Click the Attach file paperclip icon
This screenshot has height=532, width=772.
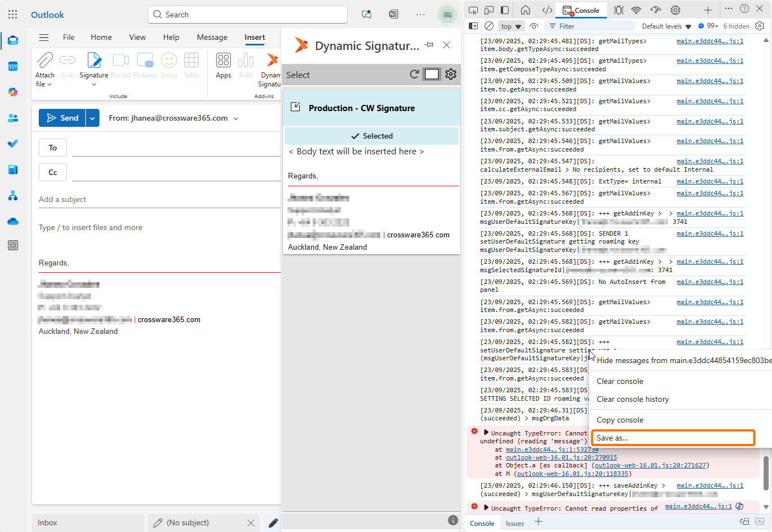coord(45,61)
